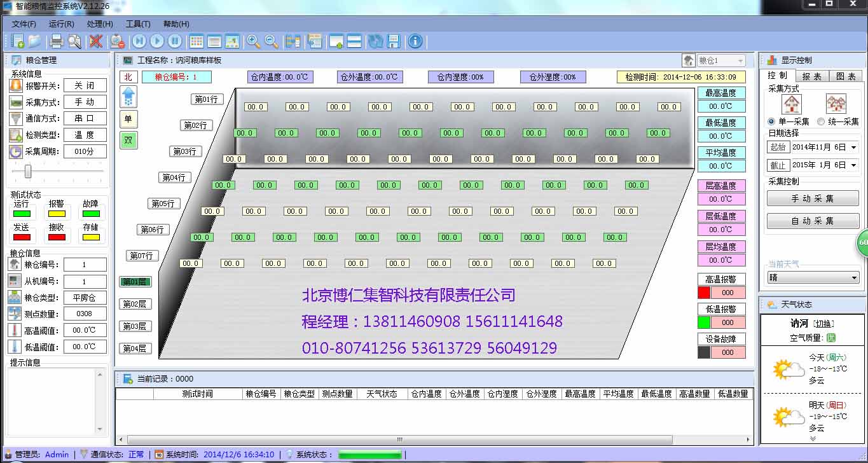868x463 pixels.
Task: Select layer 第02层
Action: 135,304
